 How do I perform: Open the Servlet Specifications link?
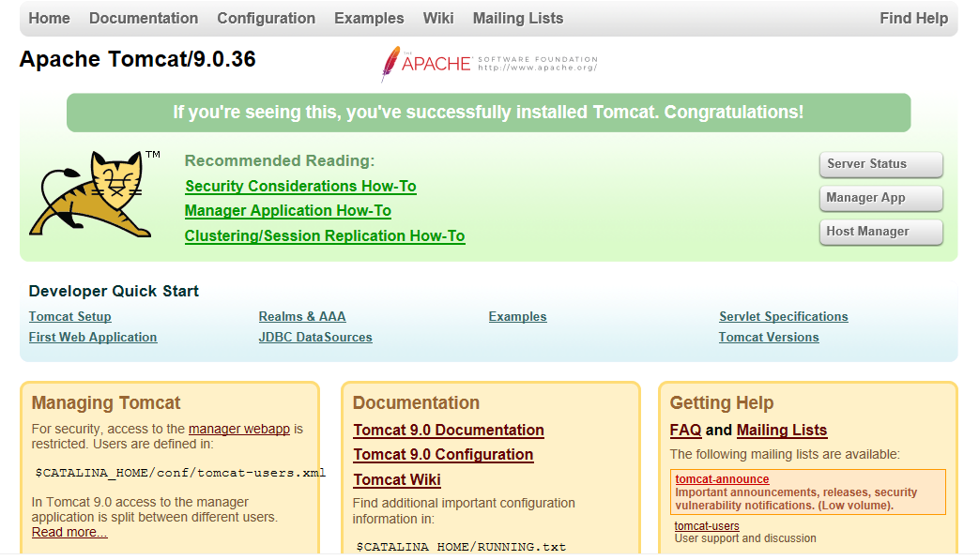pyautogui.click(x=784, y=316)
